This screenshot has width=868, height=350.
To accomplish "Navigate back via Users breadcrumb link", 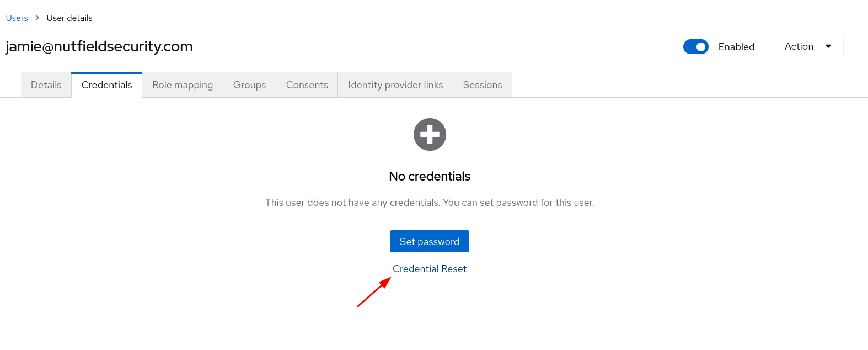I will pyautogui.click(x=17, y=18).
